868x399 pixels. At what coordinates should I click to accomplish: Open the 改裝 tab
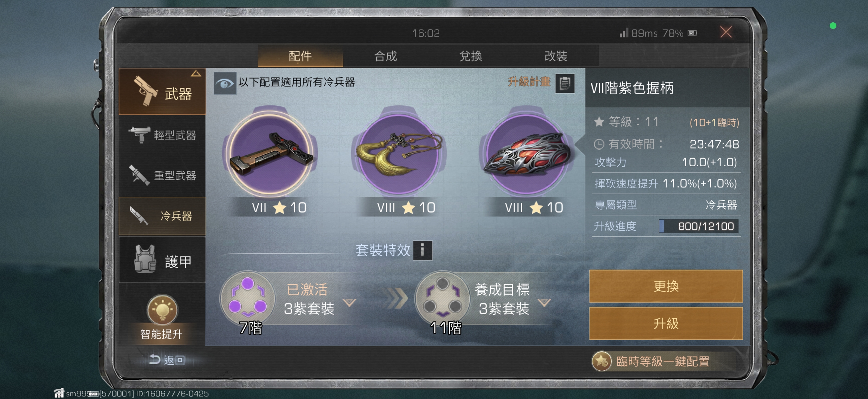pyautogui.click(x=555, y=56)
